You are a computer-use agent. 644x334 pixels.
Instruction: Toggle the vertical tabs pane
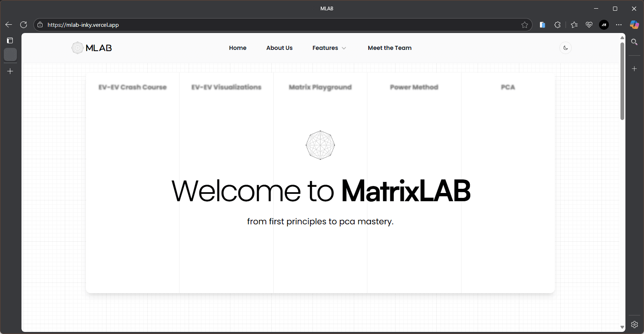pyautogui.click(x=10, y=40)
